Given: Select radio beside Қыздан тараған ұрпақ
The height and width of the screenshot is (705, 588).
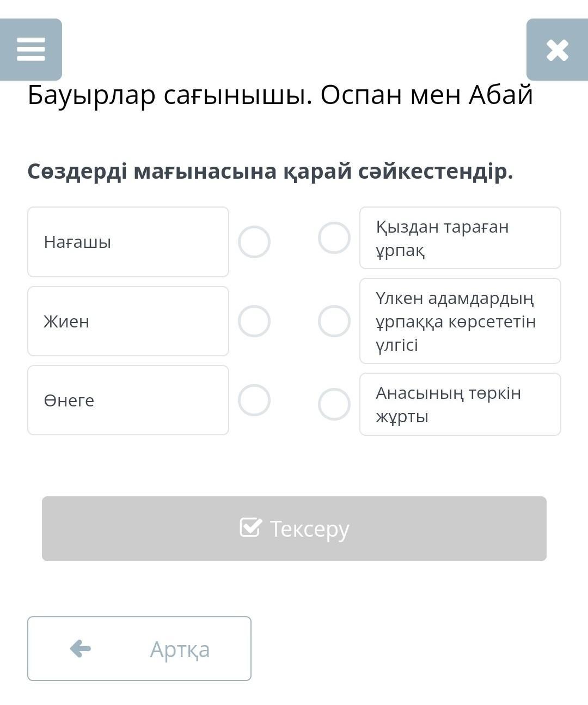Looking at the screenshot, I should (334, 238).
